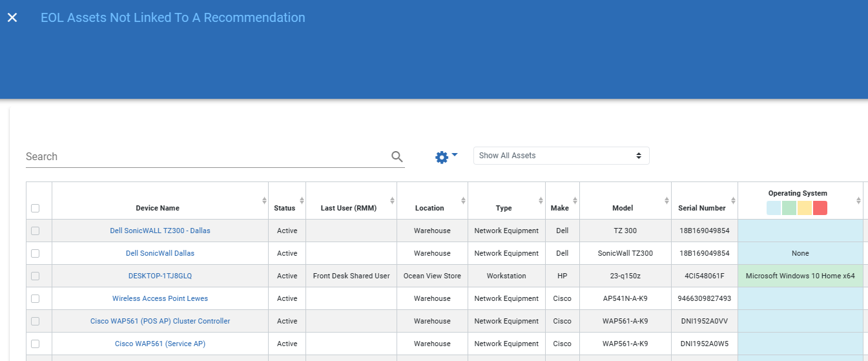Open Dell SonicWALL TZ300 - Dallas link

coord(160,231)
